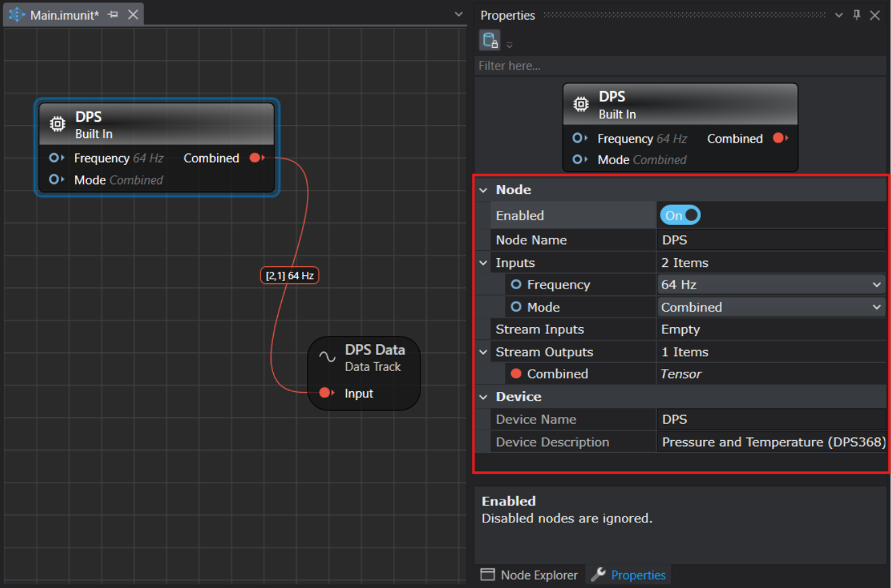Click the red Combined output port on DPS node

[x=256, y=158]
